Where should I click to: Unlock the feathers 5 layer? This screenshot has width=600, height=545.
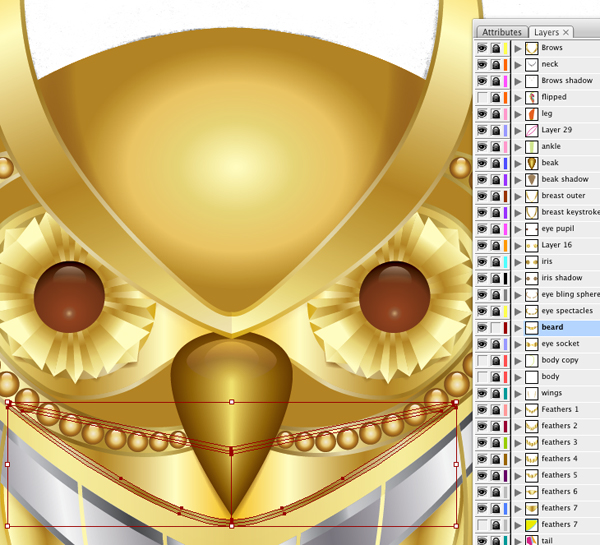pyautogui.click(x=496, y=476)
